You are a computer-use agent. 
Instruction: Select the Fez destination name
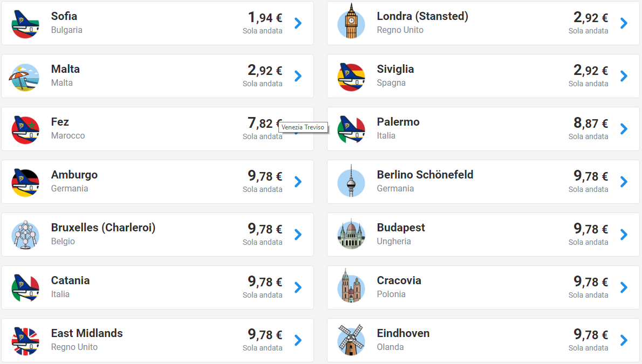click(60, 122)
